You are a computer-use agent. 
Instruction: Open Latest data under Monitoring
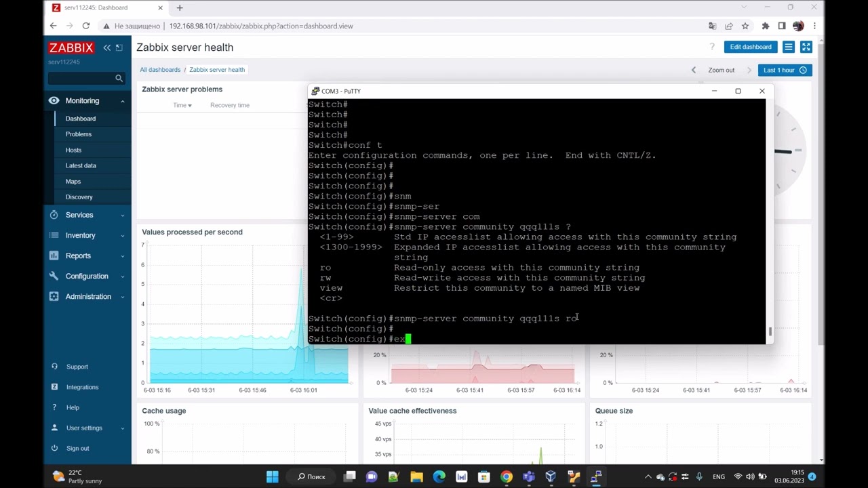coord(81,165)
